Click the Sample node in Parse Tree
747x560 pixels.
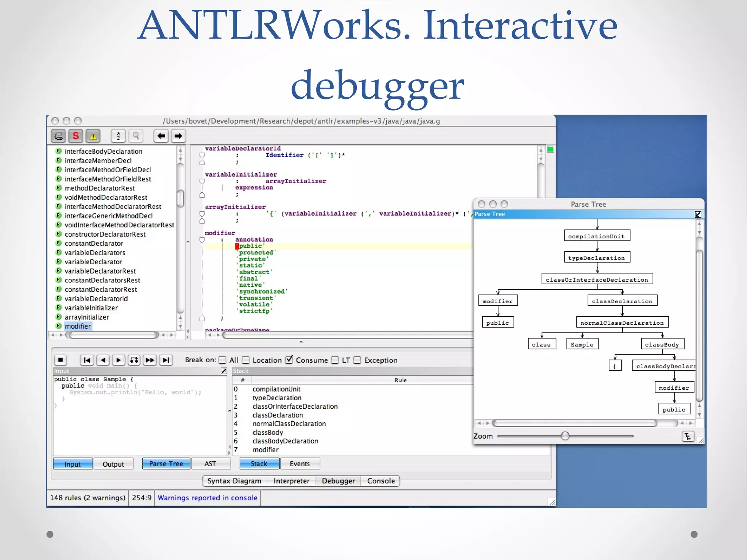pyautogui.click(x=582, y=344)
